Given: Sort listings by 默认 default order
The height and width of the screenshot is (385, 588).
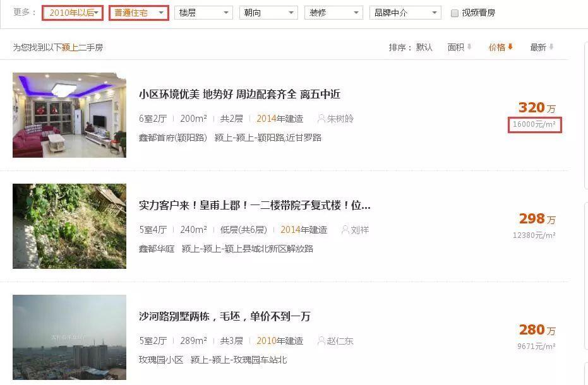Looking at the screenshot, I should coord(424,47).
